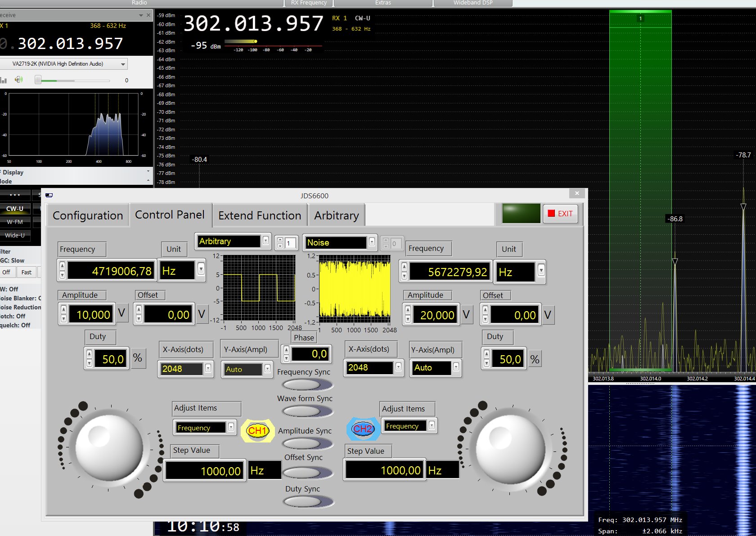Click the CH2 Step Value field 1000,00
Screen dimensions: 756x536
(385, 470)
